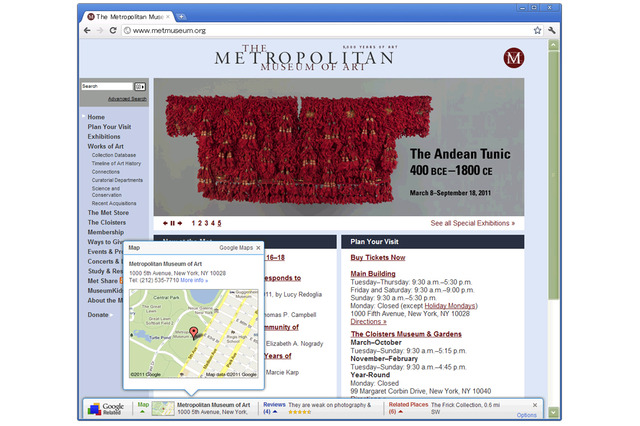
Task: Click the red map pin marker
Action: pos(193,331)
